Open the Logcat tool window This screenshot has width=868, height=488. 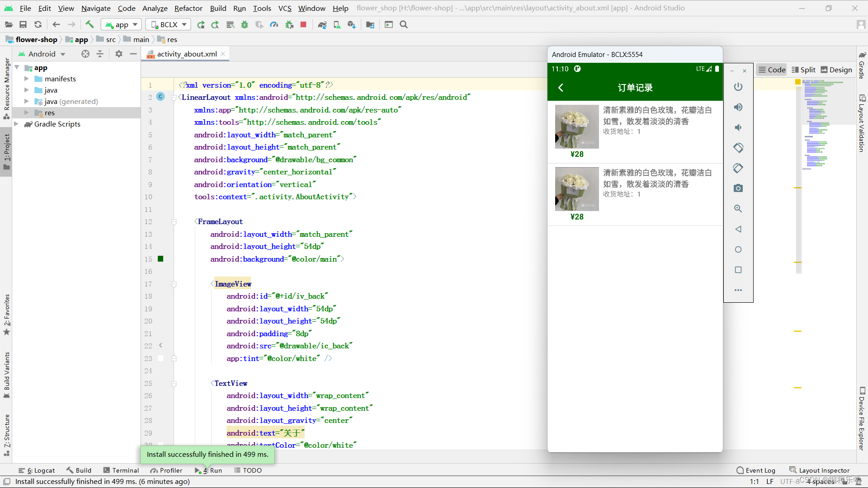tap(37, 470)
